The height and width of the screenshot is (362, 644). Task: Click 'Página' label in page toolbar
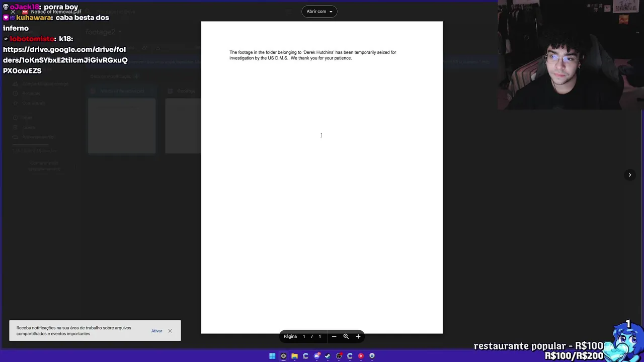pos(290,336)
